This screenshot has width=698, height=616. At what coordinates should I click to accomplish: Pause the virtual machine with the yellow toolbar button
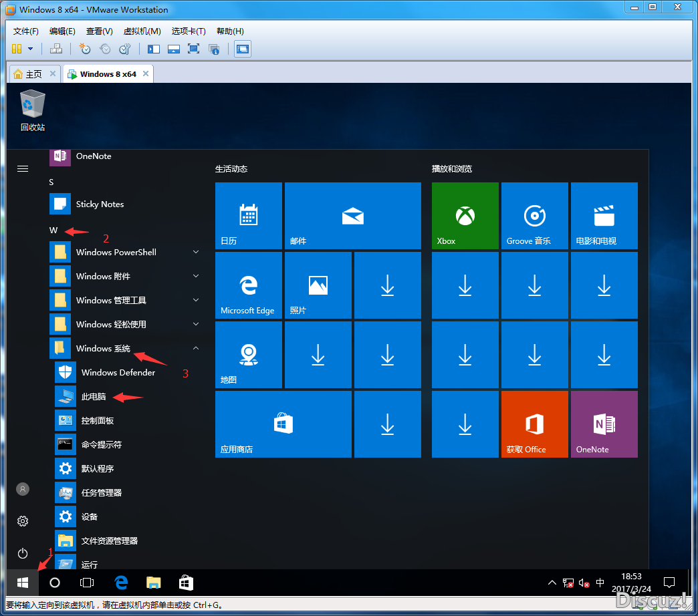[17, 49]
